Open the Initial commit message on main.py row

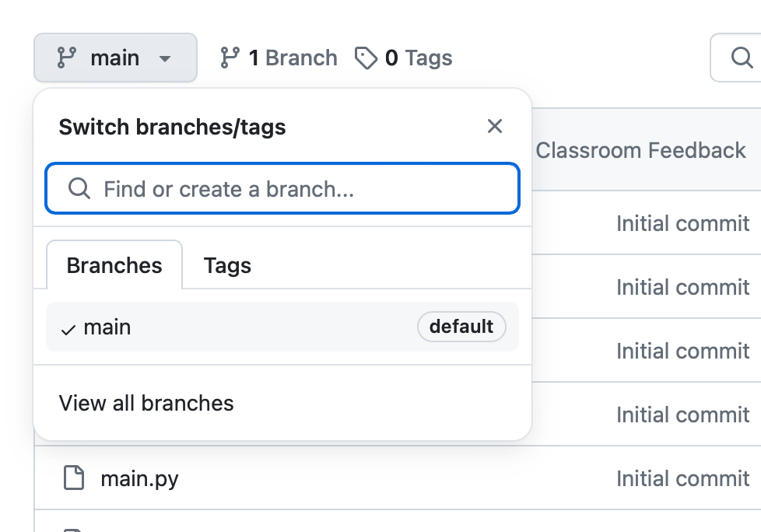pos(682,478)
